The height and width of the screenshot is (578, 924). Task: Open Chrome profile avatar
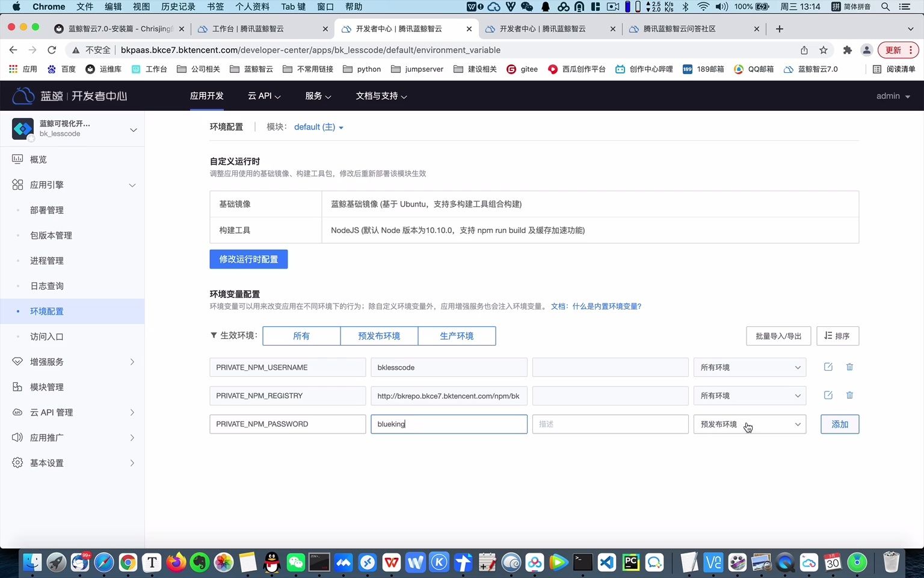coord(866,50)
